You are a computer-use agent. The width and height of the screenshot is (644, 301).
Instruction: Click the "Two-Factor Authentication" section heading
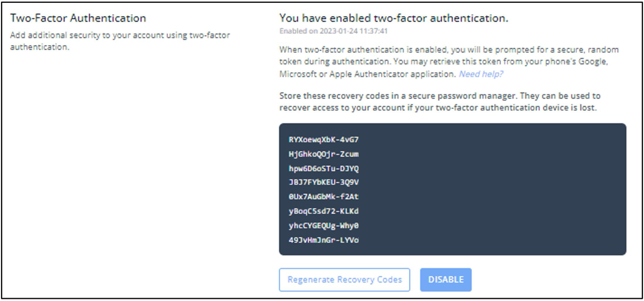[78, 18]
